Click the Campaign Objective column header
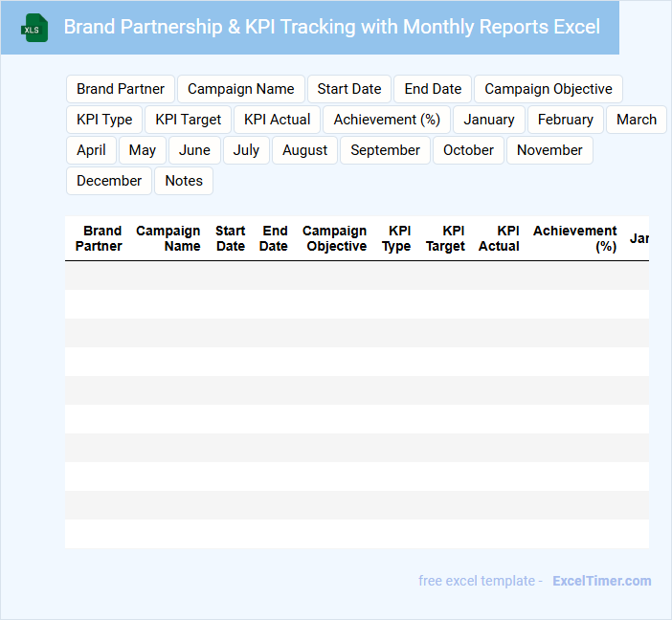 click(x=335, y=238)
